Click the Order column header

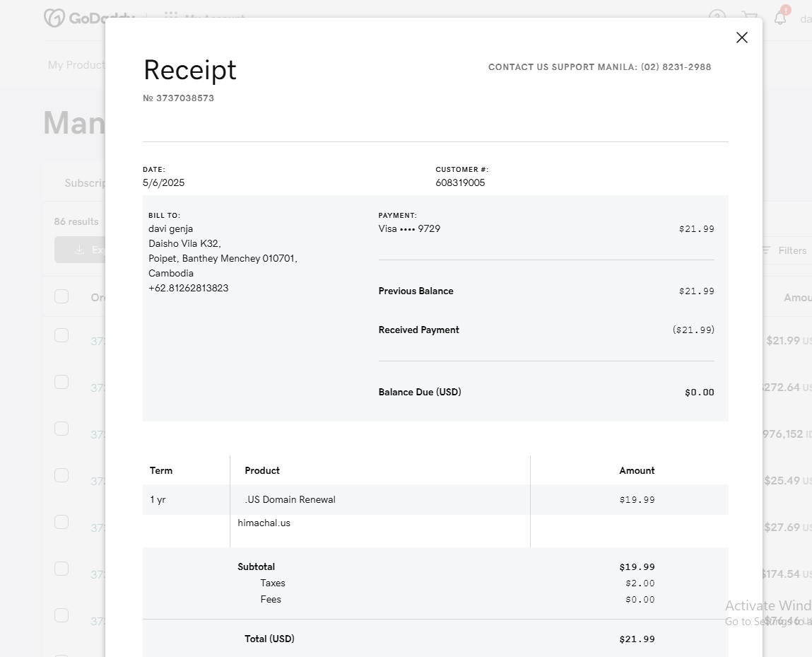98,298
